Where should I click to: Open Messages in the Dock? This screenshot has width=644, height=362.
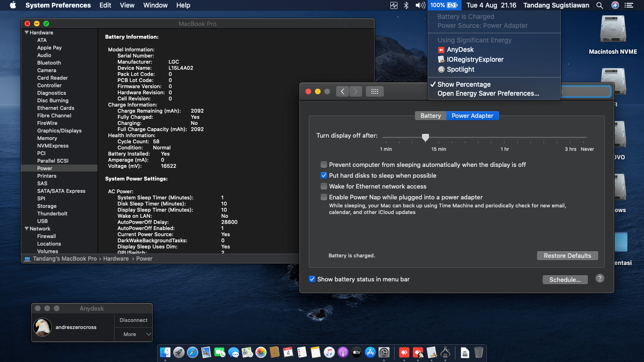(x=233, y=352)
